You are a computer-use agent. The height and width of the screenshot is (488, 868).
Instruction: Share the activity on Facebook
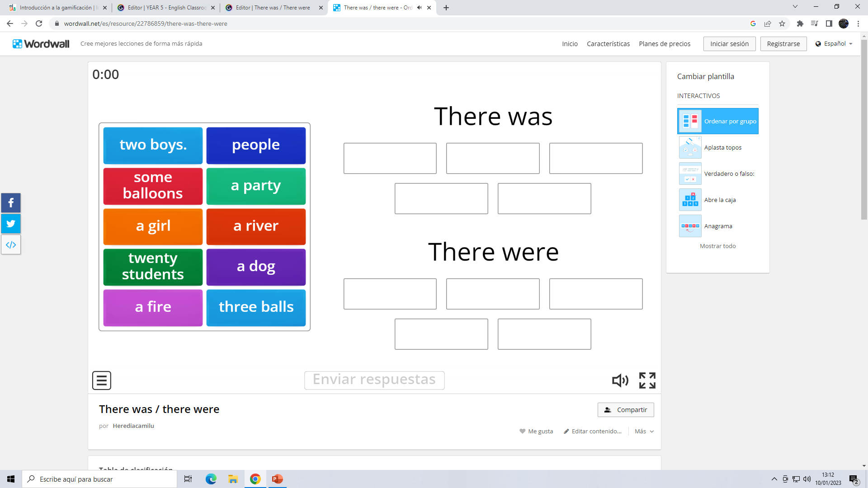click(x=11, y=202)
